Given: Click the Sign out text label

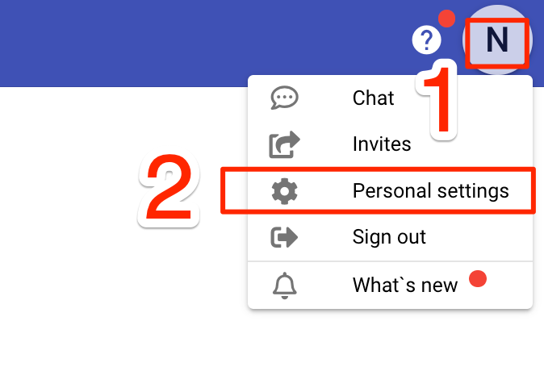Looking at the screenshot, I should [389, 237].
